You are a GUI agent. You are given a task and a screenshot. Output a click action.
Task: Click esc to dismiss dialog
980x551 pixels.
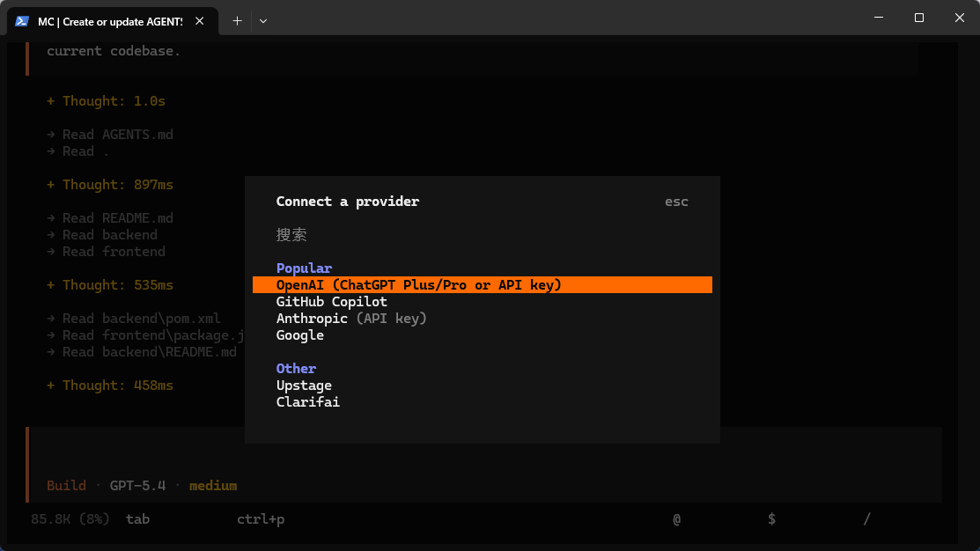coord(676,202)
